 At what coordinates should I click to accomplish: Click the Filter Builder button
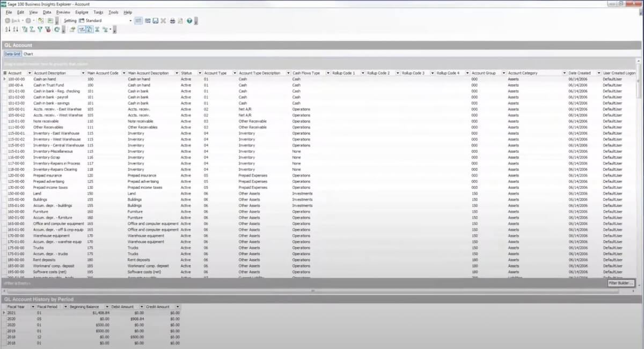point(621,283)
